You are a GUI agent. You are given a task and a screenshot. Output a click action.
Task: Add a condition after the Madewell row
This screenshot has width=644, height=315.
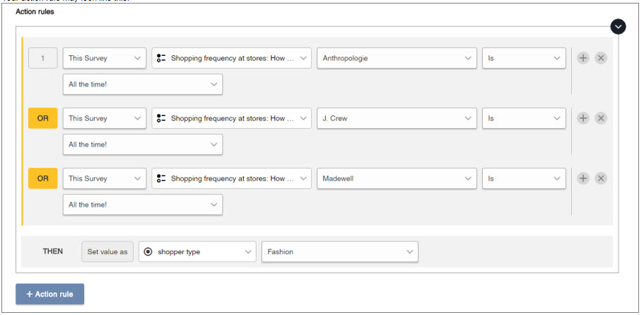click(582, 178)
